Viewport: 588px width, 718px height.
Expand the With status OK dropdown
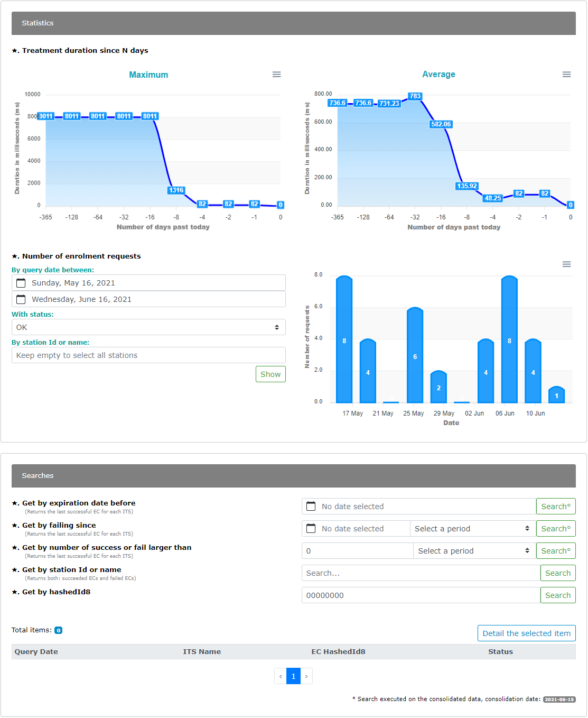point(148,327)
